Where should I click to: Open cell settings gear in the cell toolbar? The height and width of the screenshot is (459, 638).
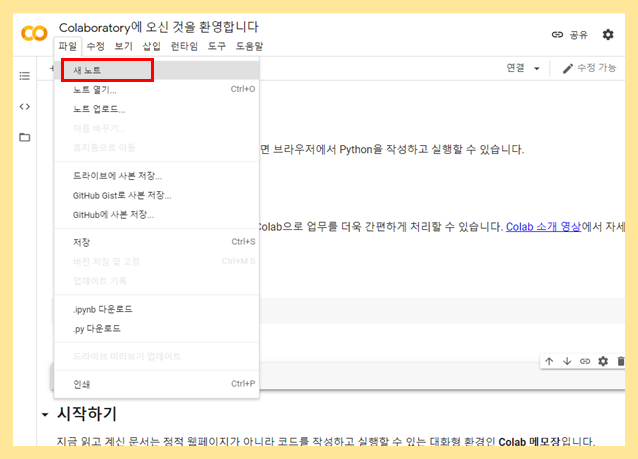[x=603, y=361]
